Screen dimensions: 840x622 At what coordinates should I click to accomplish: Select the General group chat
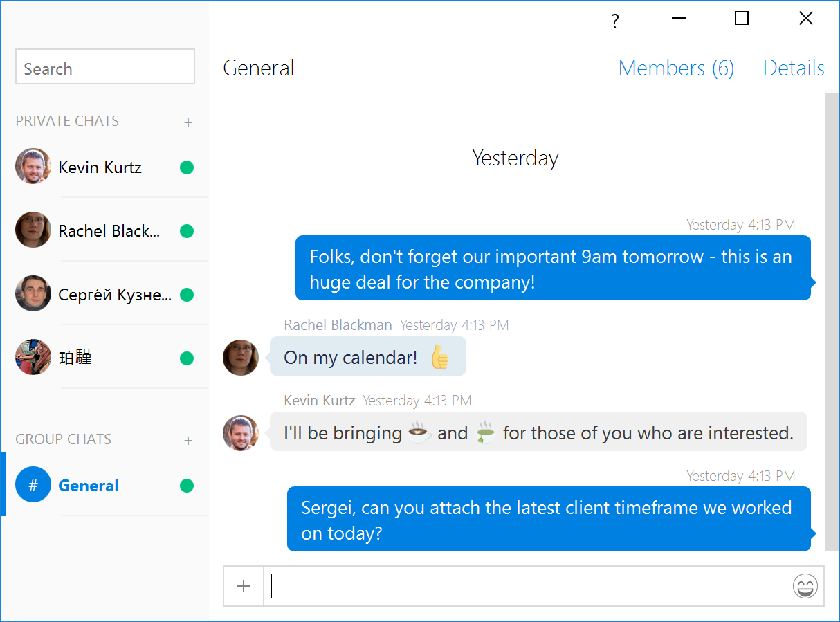point(89,486)
